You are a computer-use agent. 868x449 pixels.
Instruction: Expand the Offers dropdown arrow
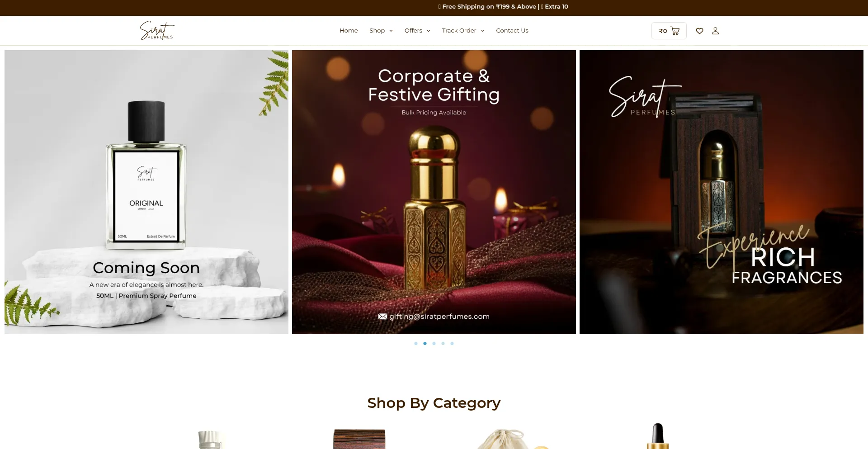pyautogui.click(x=429, y=31)
